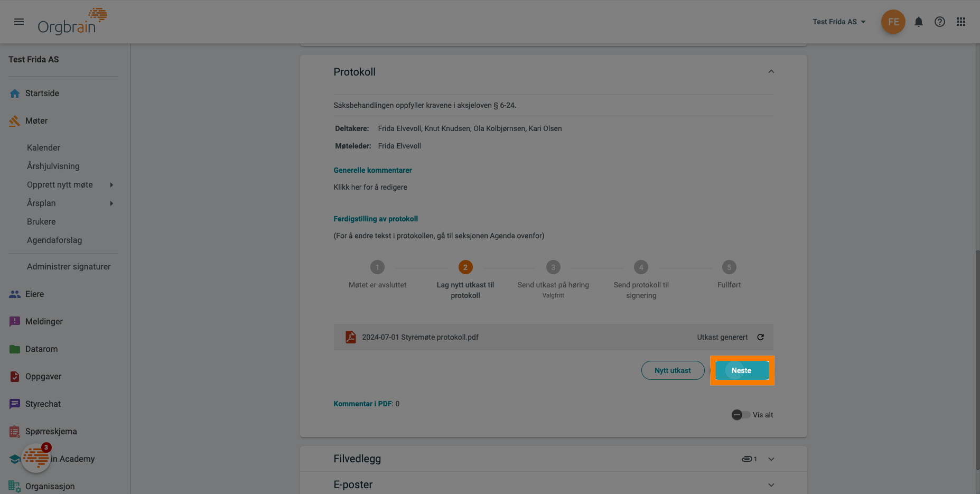Go to Datarom in sidebar
The width and height of the screenshot is (980, 494).
[x=41, y=349]
